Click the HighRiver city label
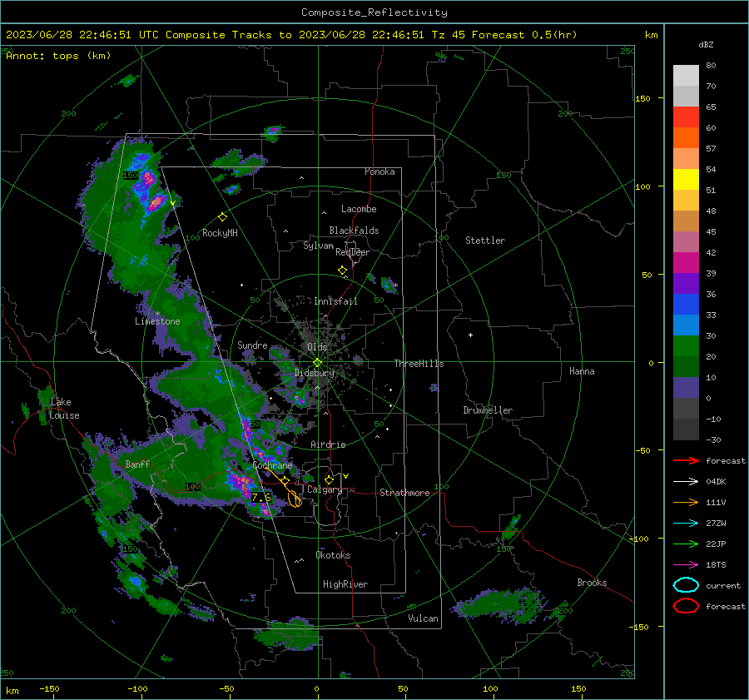 [x=345, y=584]
